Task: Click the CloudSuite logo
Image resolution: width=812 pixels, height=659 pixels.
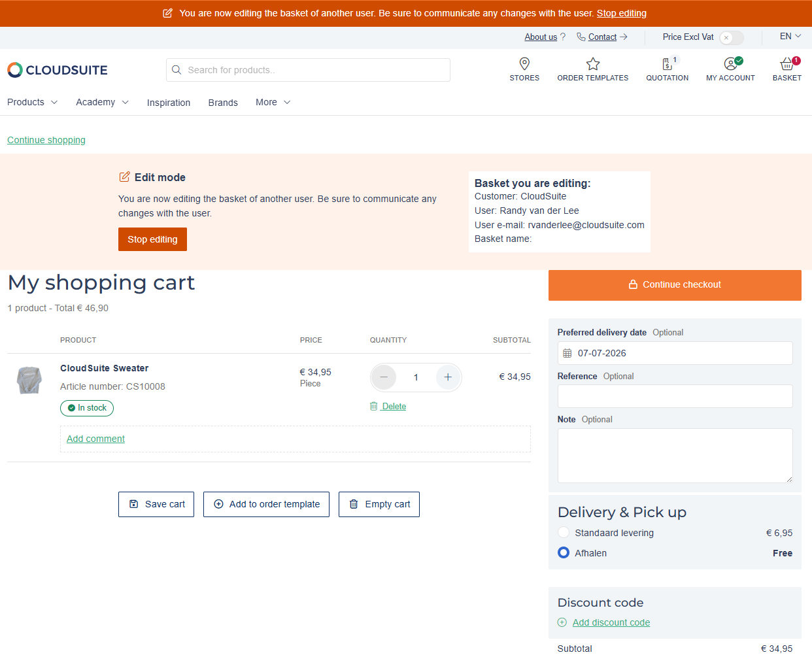Action: (58, 70)
